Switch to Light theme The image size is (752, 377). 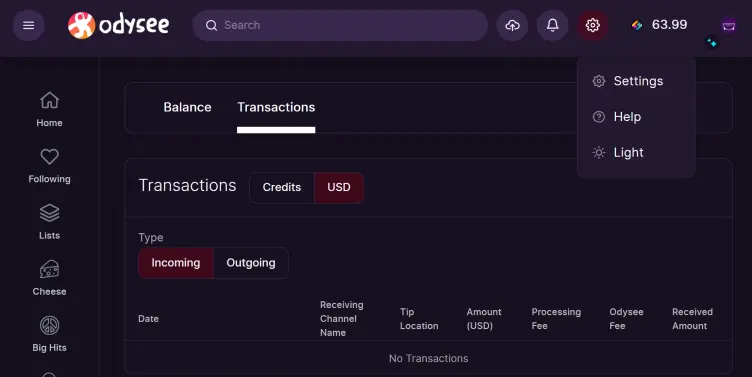coord(636,153)
